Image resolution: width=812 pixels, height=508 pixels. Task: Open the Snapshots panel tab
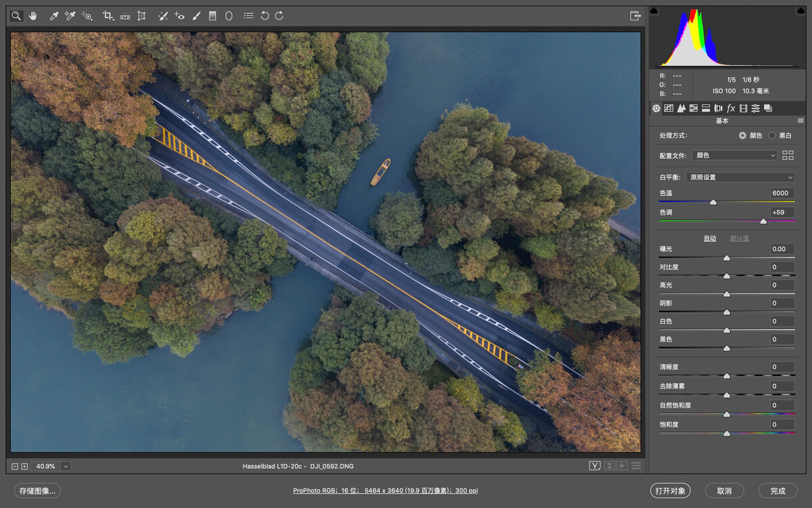(x=768, y=108)
